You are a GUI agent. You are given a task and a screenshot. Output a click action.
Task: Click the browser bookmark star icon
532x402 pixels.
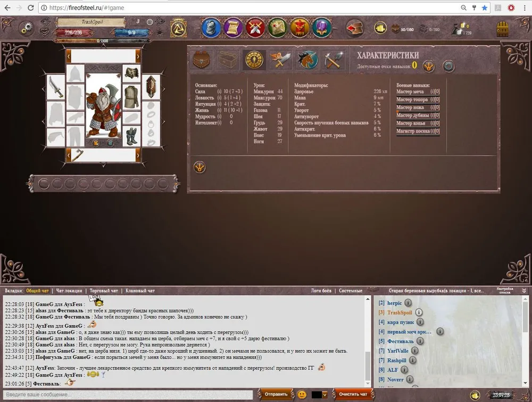(485, 7)
